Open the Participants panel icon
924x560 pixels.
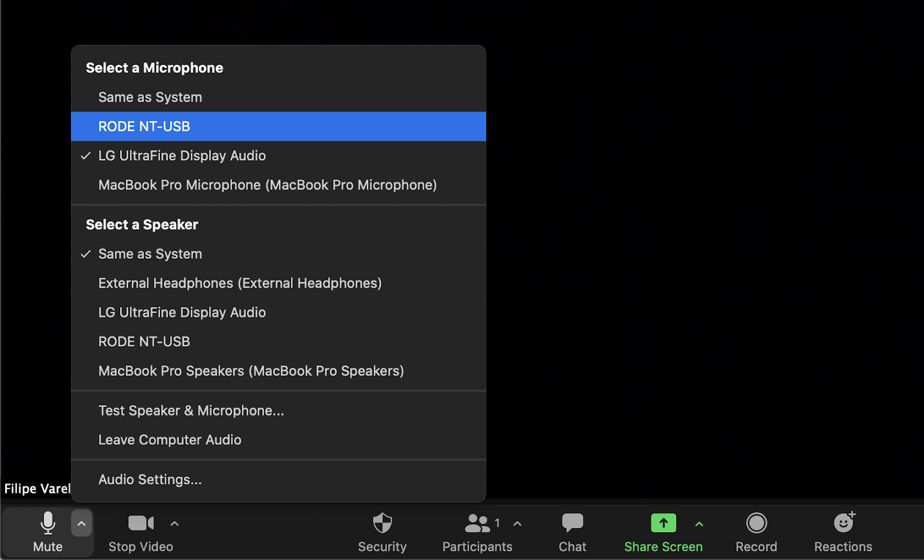(x=477, y=524)
